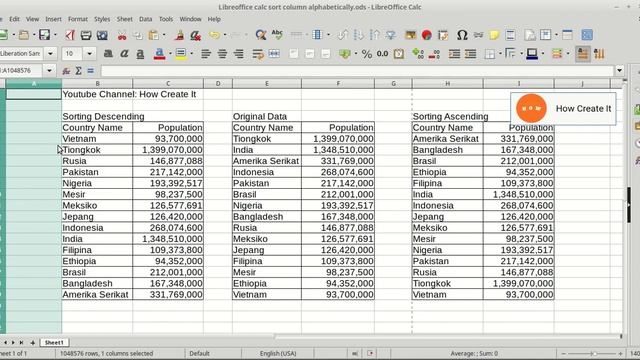Apply yellow background color swatch
This screenshot has width=640, height=360.
181,54
